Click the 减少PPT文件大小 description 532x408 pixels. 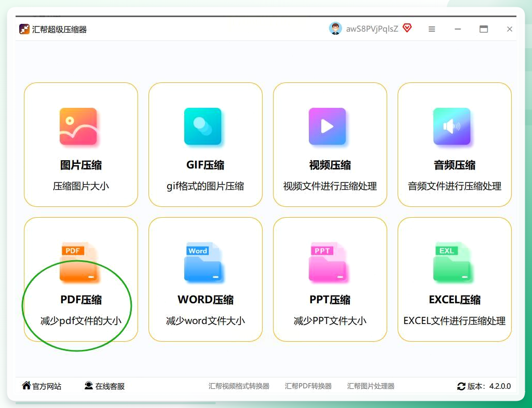pos(330,320)
